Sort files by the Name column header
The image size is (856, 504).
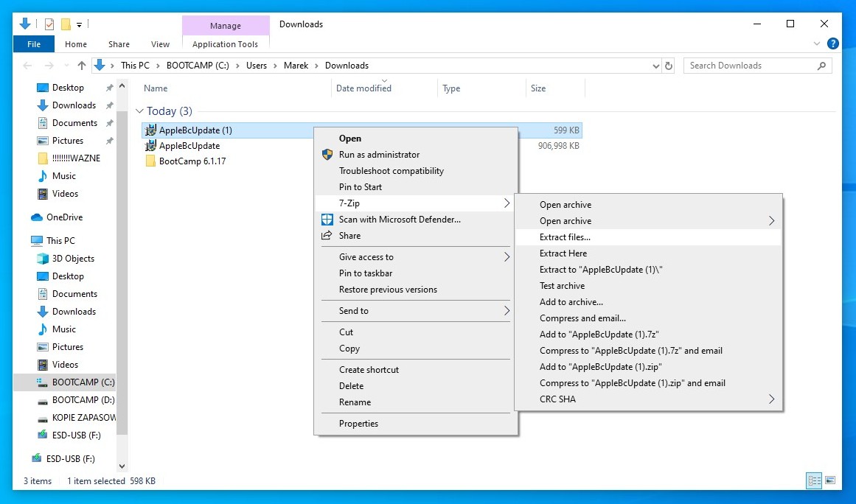pyautogui.click(x=235, y=88)
